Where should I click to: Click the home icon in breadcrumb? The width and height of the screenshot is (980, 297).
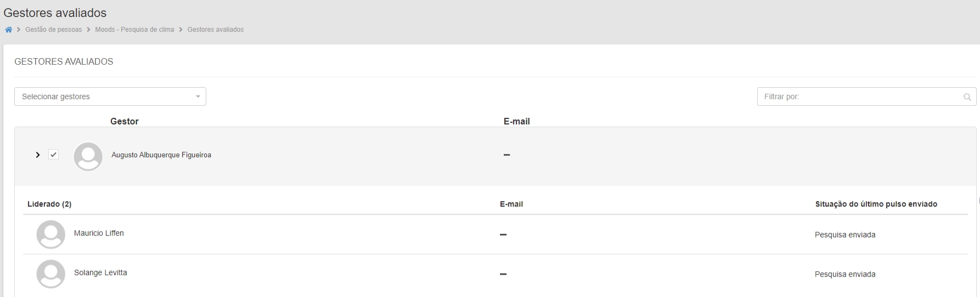click(8, 30)
